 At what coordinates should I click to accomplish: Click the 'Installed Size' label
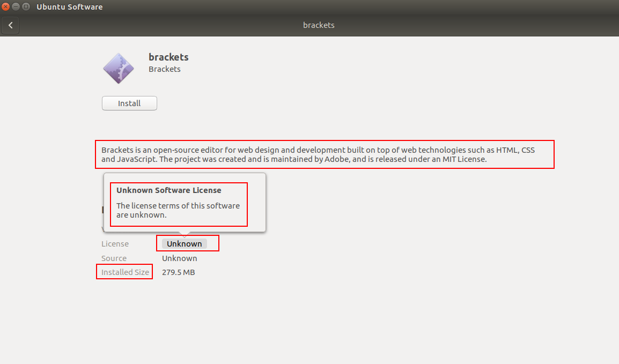[125, 272]
